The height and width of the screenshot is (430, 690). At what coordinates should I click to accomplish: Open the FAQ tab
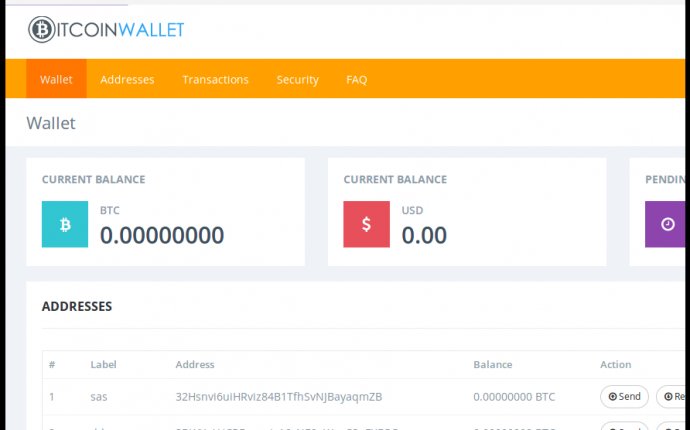[x=356, y=79]
